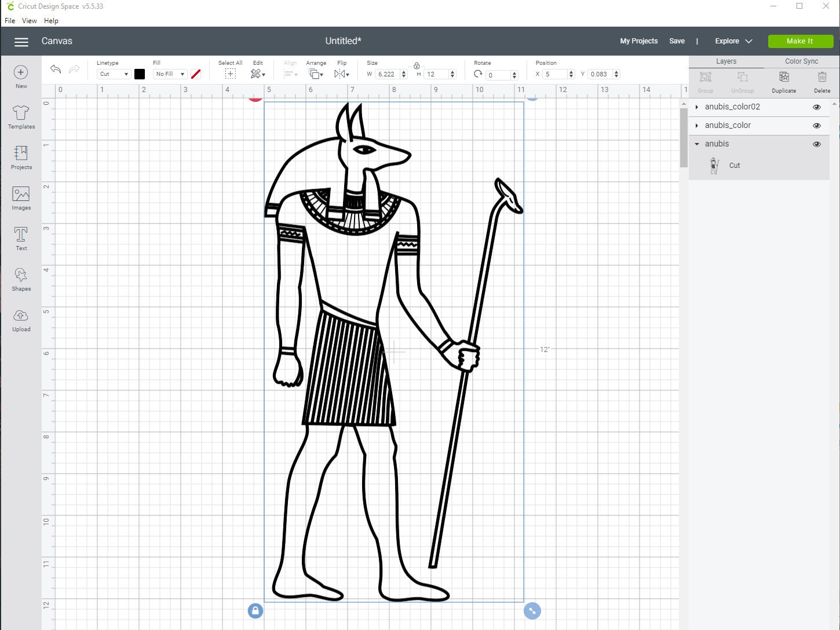
Task: Click the Select All icon
Action: pos(230,74)
